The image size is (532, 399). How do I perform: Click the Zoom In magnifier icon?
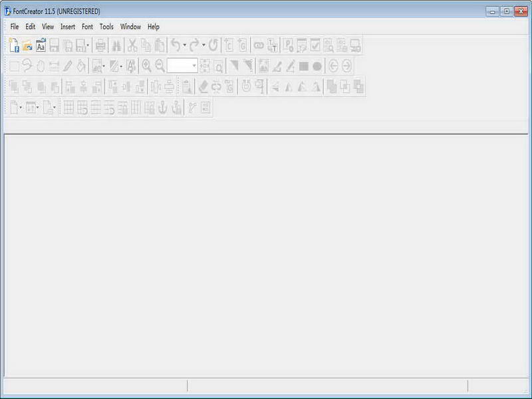(146, 65)
